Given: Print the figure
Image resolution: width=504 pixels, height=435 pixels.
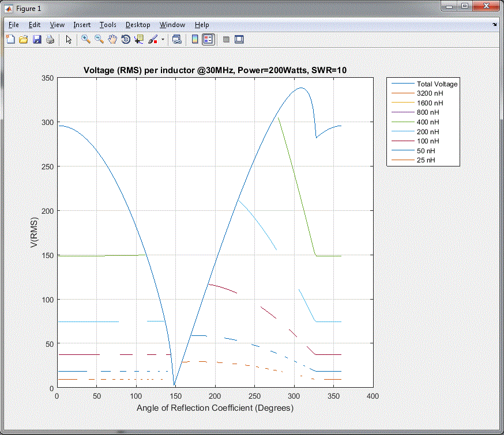Looking at the screenshot, I should (50, 39).
